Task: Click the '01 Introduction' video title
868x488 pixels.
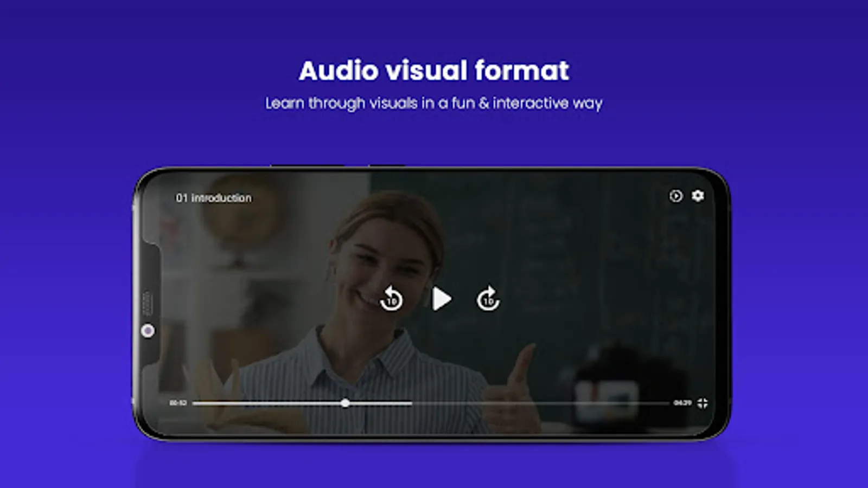Action: tap(213, 198)
